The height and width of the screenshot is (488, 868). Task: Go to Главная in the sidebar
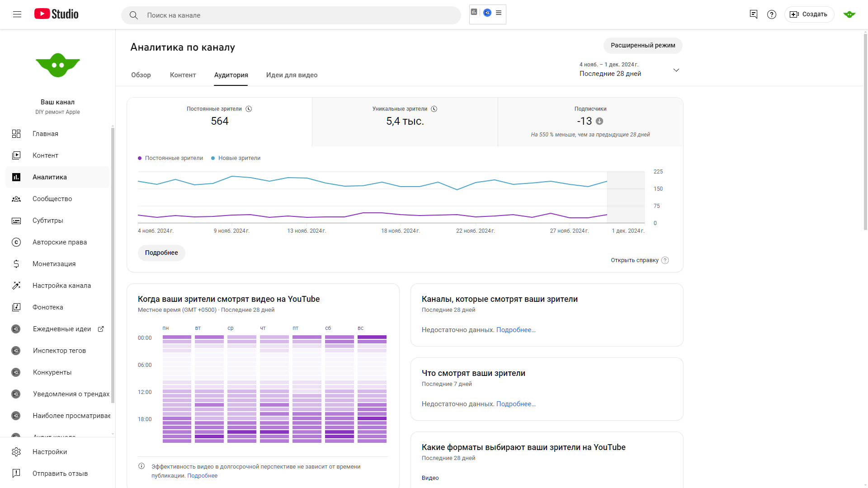(58, 134)
